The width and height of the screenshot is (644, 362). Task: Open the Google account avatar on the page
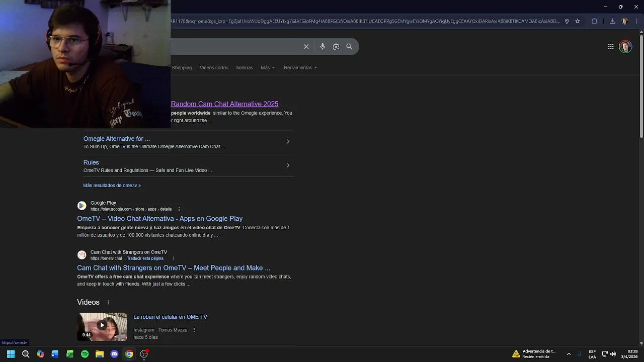pos(625,47)
